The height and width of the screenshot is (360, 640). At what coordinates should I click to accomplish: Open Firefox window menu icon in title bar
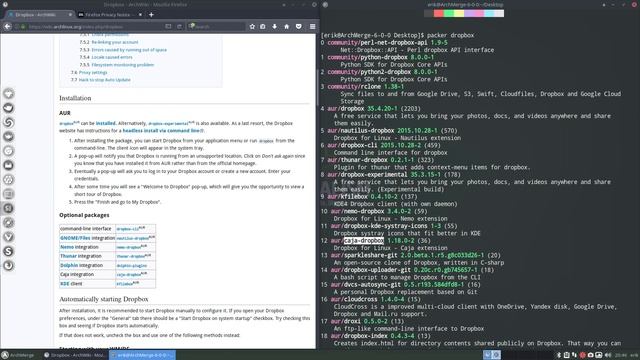[x=5, y=4]
